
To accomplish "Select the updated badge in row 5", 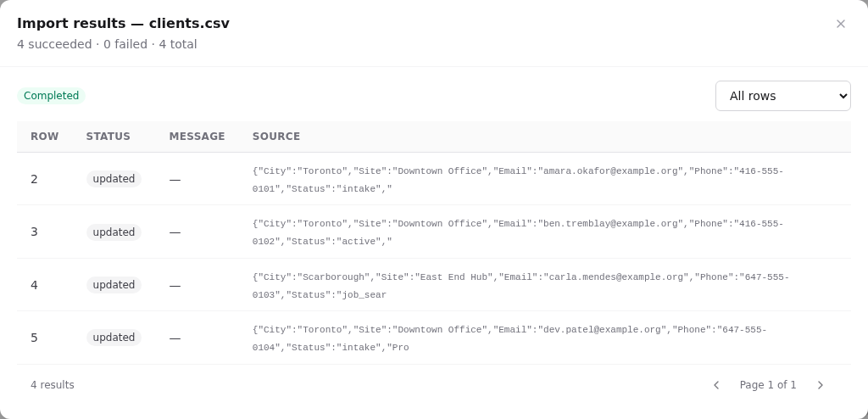I will [114, 338].
